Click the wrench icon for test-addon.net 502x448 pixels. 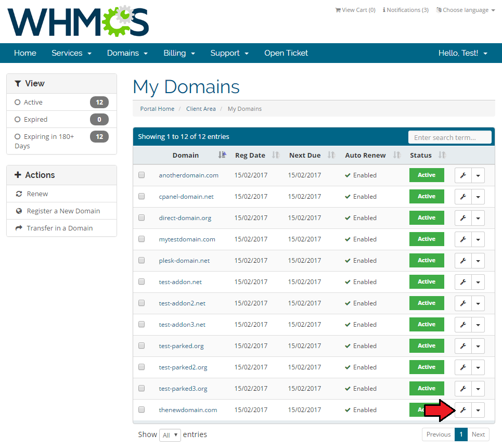tap(463, 282)
